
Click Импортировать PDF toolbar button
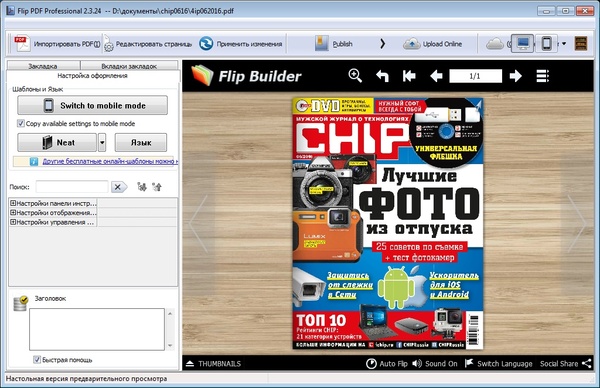point(57,44)
